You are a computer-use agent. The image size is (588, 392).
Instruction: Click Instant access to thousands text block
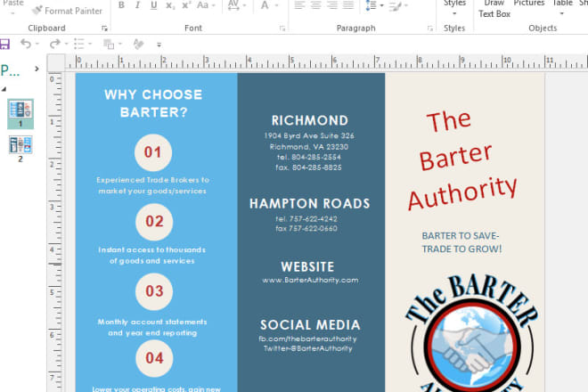[151, 255]
